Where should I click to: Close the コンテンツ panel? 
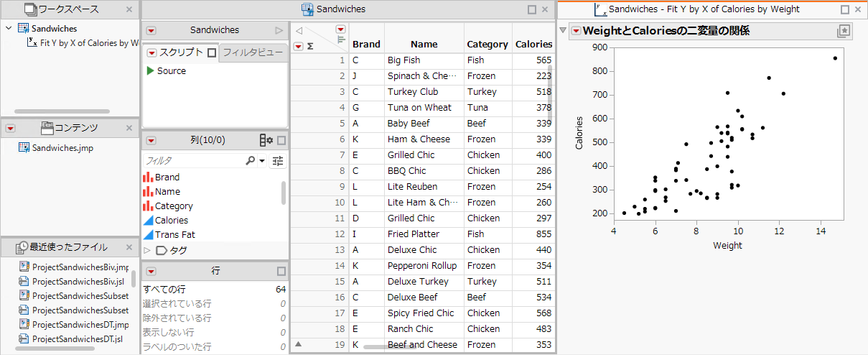point(129,128)
